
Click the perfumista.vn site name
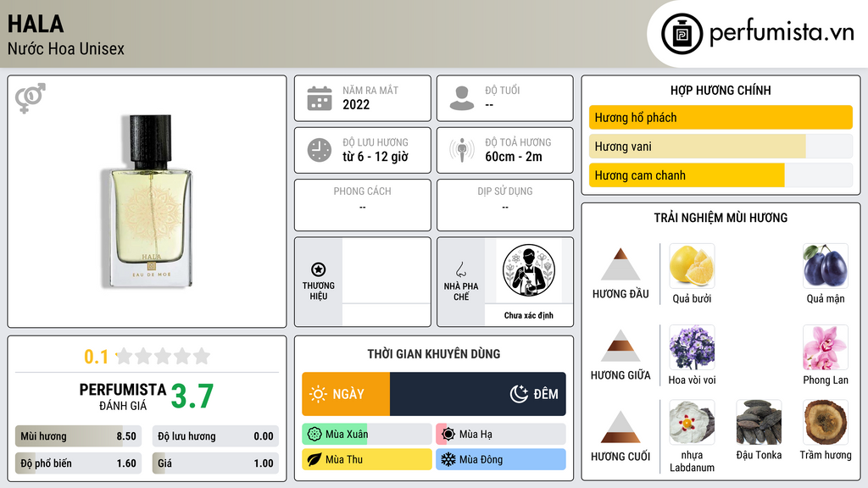[782, 33]
